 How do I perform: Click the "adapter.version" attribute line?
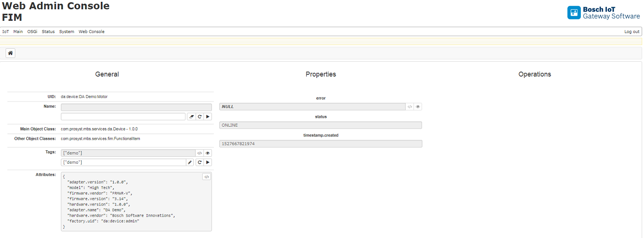(98, 182)
